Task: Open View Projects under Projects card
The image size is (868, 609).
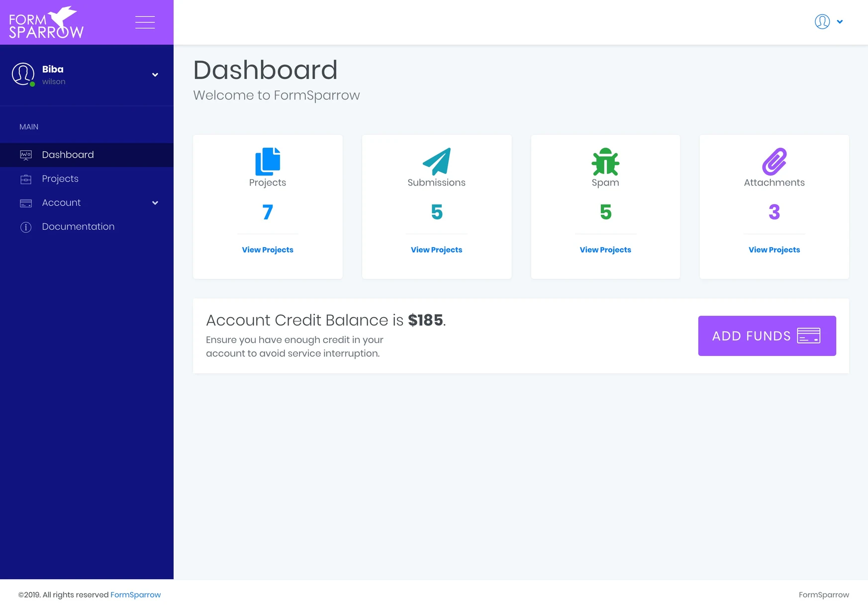Action: coord(268,250)
